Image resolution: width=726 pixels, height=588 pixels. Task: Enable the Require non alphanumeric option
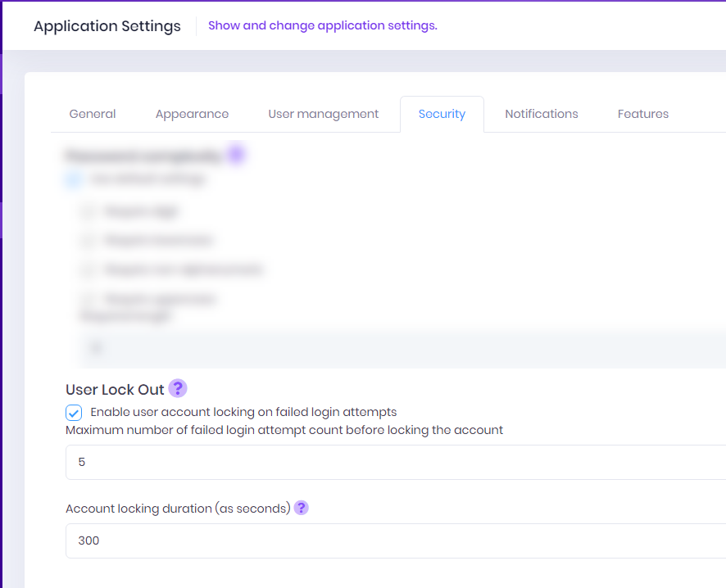[87, 269]
